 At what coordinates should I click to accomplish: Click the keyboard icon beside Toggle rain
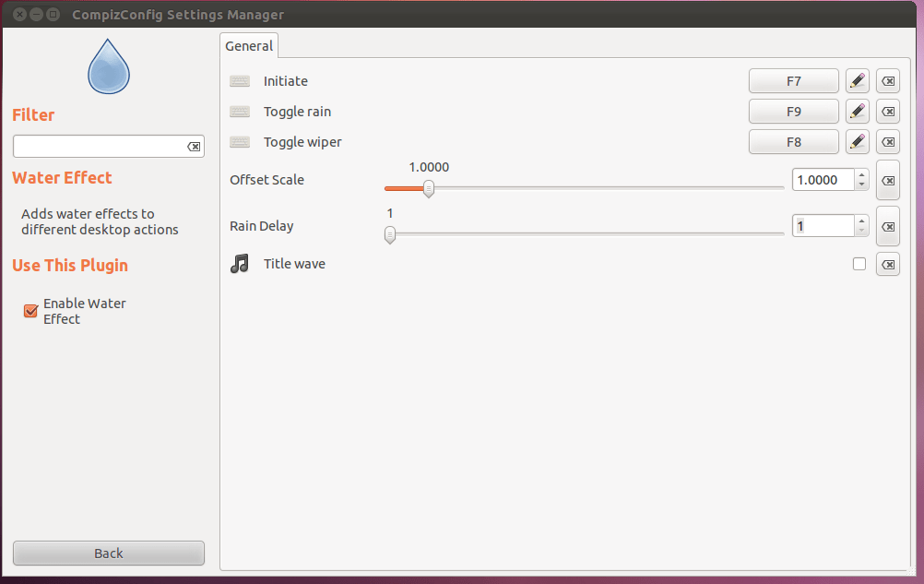point(240,112)
